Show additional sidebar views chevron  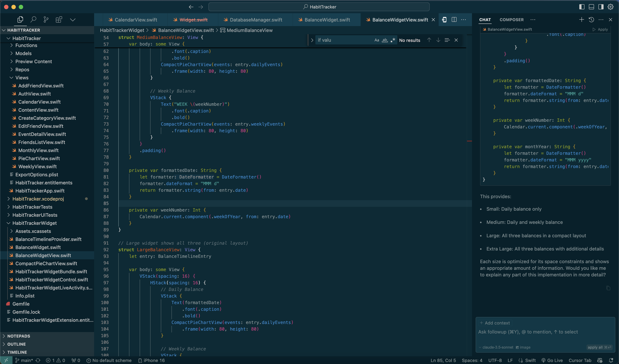(x=73, y=20)
